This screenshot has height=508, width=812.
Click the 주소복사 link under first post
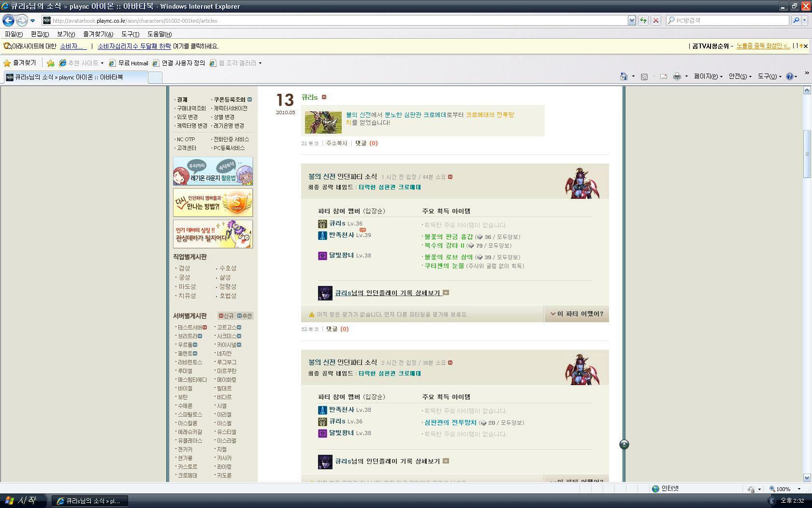tap(336, 143)
